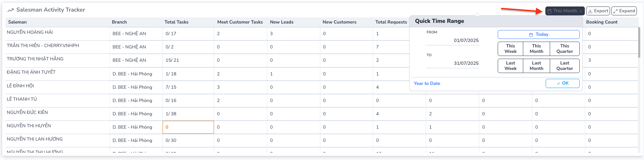Choose This Month range option in popup
The height and width of the screenshot is (160, 644).
536,49
